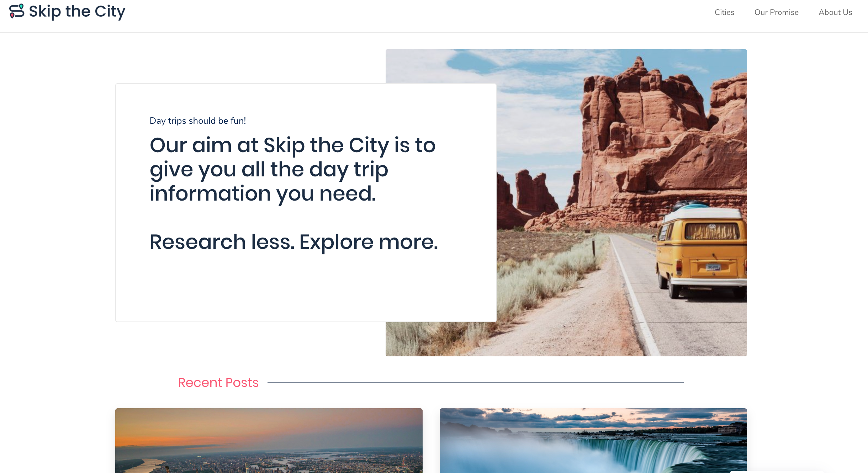The height and width of the screenshot is (473, 868).
Task: Click the Recent Posts section heading
Action: point(218,383)
